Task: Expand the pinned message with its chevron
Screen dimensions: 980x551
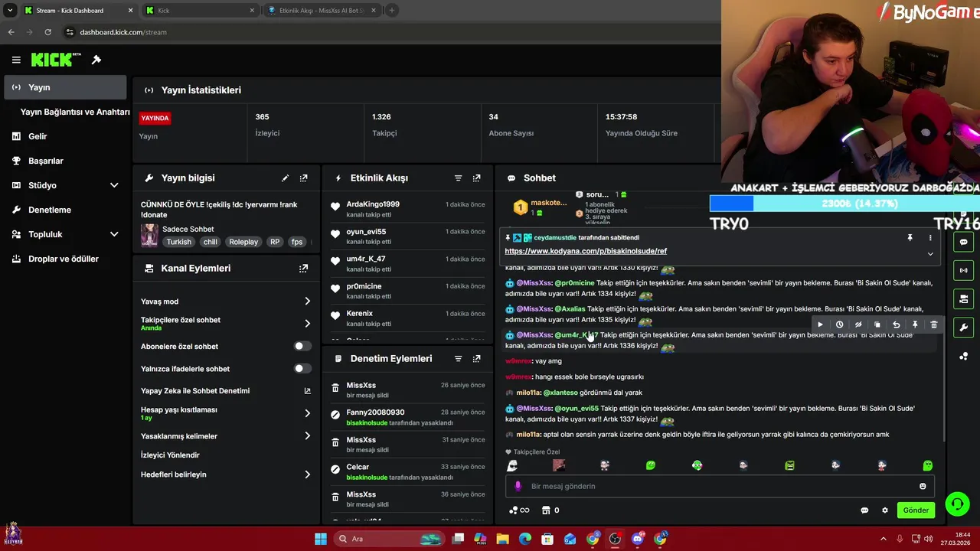Action: coord(930,254)
